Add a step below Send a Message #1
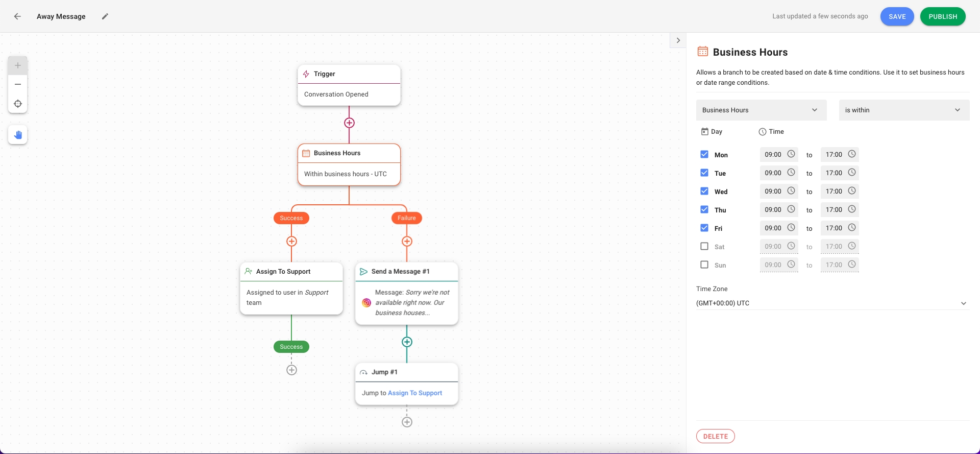 tap(407, 342)
